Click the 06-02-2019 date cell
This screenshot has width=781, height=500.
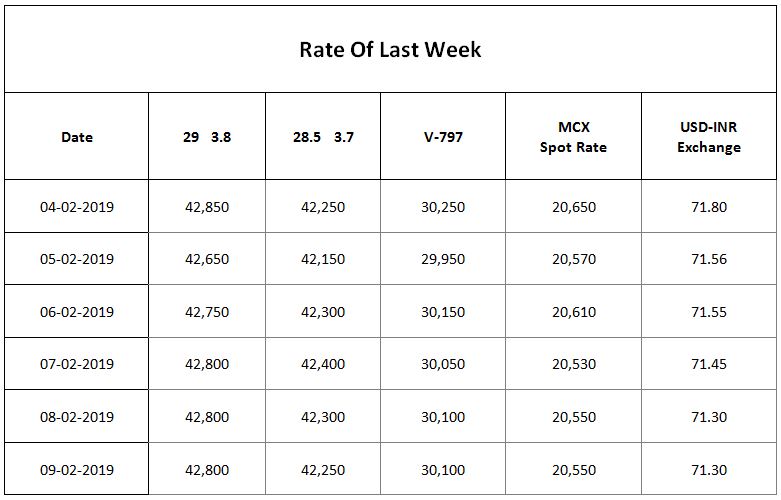(x=77, y=312)
